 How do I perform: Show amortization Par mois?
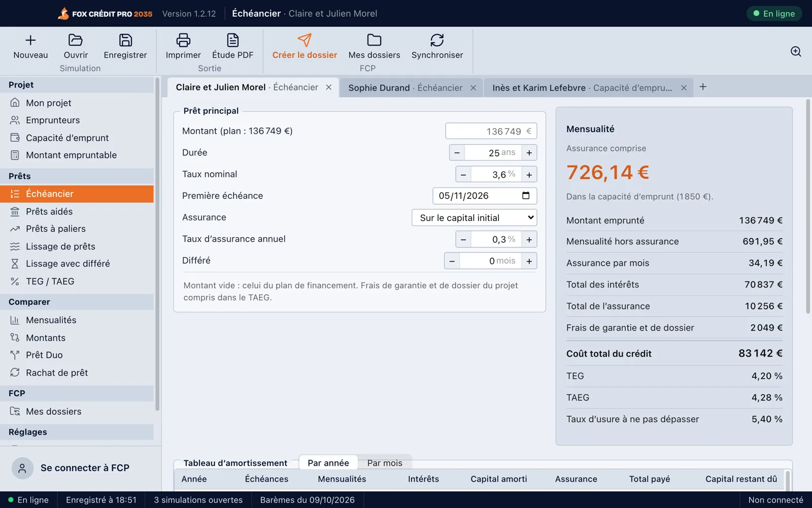coord(385,463)
